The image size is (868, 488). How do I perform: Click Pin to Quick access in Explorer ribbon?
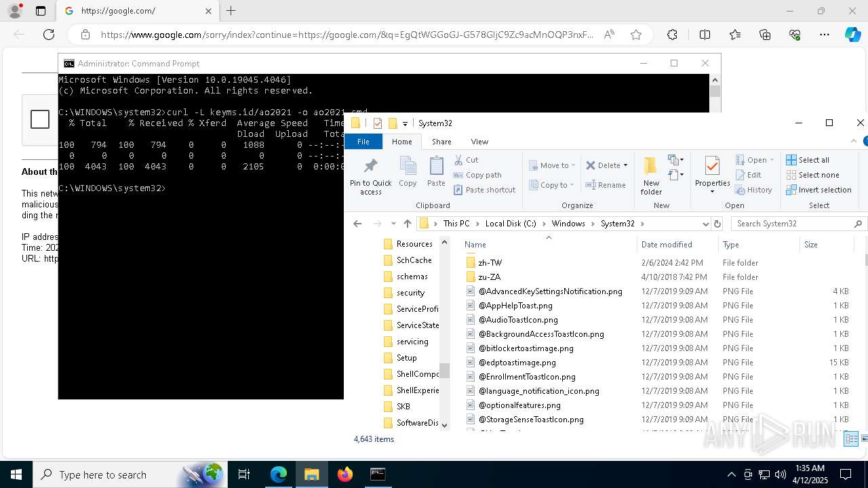pos(370,177)
